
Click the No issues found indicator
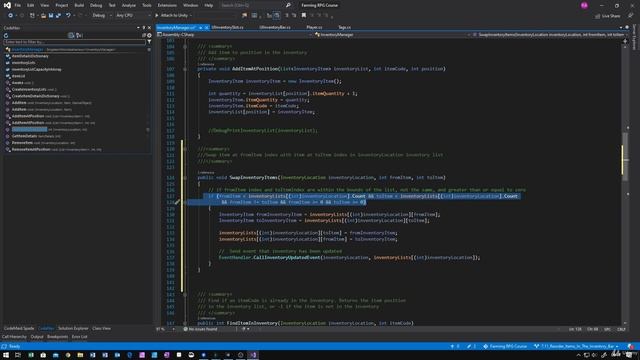pyautogui.click(x=200, y=329)
